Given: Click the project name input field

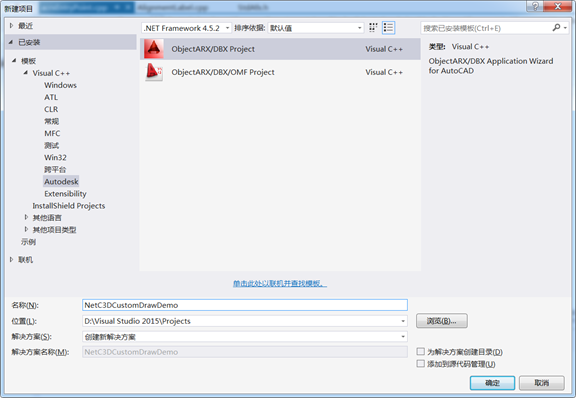Looking at the screenshot, I should 245,305.
